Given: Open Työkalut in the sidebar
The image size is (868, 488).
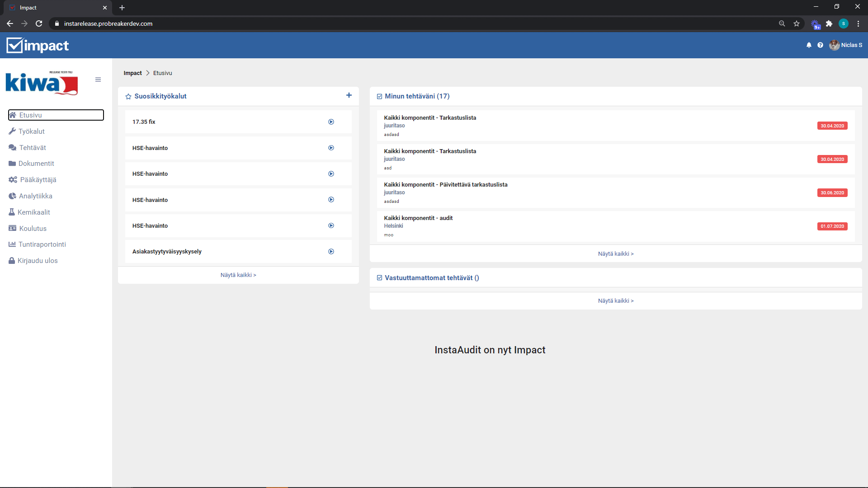Looking at the screenshot, I should pyautogui.click(x=31, y=131).
